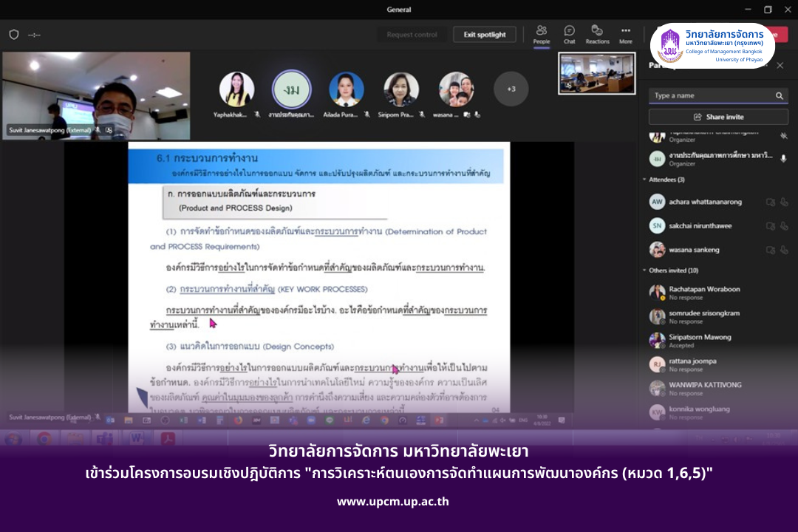Click the meeting room video thumbnail
The height and width of the screenshot is (532, 798).
pos(596,73)
